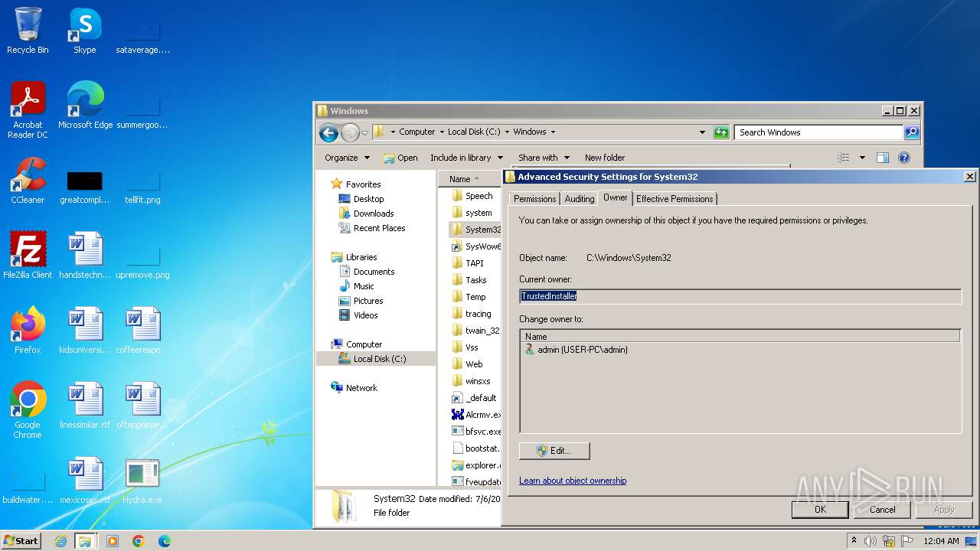Screen dimensions: 980x551
Task: Open the change view options dropdown arrow
Action: click(x=862, y=158)
